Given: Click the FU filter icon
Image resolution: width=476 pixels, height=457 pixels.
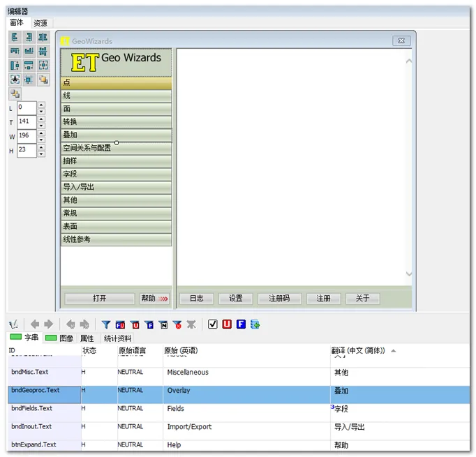Looking at the screenshot, I should pyautogui.click(x=120, y=324).
